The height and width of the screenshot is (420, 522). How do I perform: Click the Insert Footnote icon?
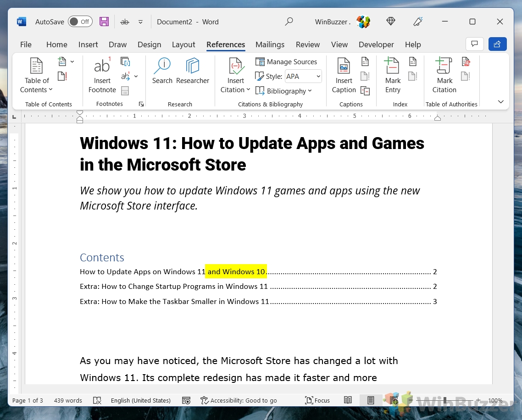[102, 66]
